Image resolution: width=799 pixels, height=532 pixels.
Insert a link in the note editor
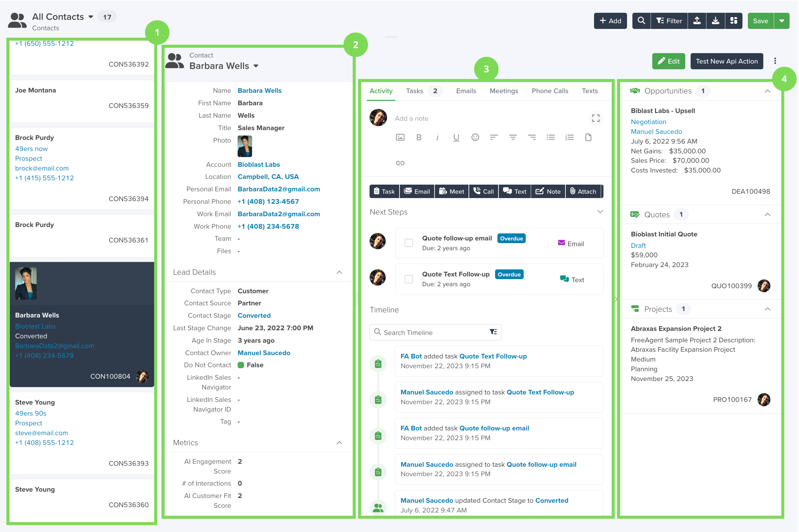point(400,163)
